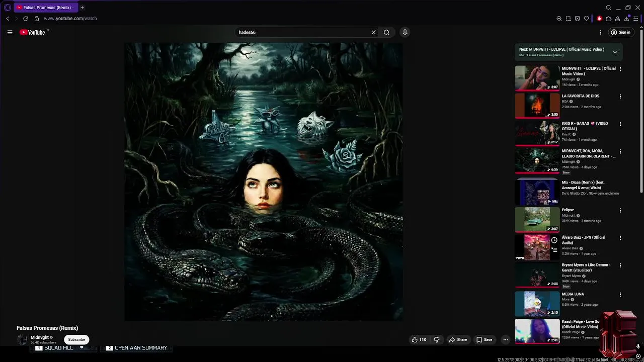
Task: Collapse the Next: MIDNVGHT - ECLIPSE mix panel
Action: (615, 52)
